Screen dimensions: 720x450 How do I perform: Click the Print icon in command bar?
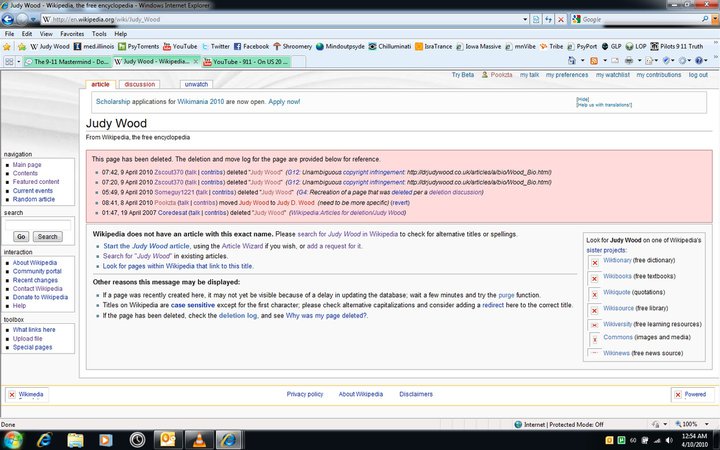tap(629, 61)
